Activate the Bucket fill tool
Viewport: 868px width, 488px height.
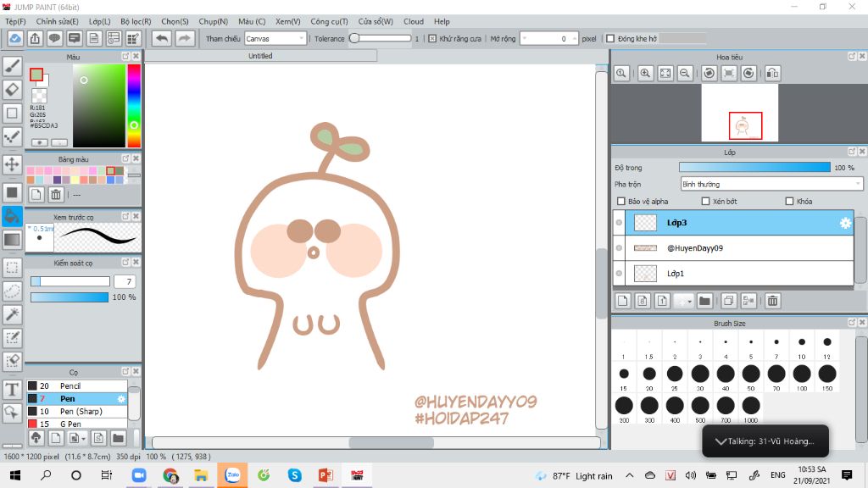[x=12, y=216]
